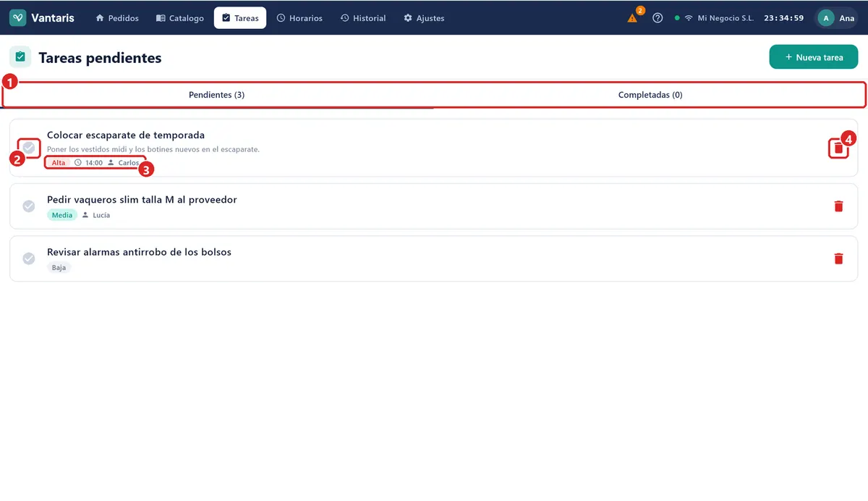Open the Horarios page
Viewport: 868px width, 501px height.
(299, 18)
